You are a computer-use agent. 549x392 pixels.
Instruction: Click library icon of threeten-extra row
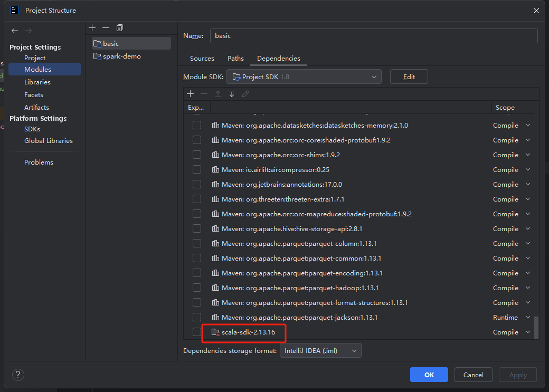click(216, 199)
